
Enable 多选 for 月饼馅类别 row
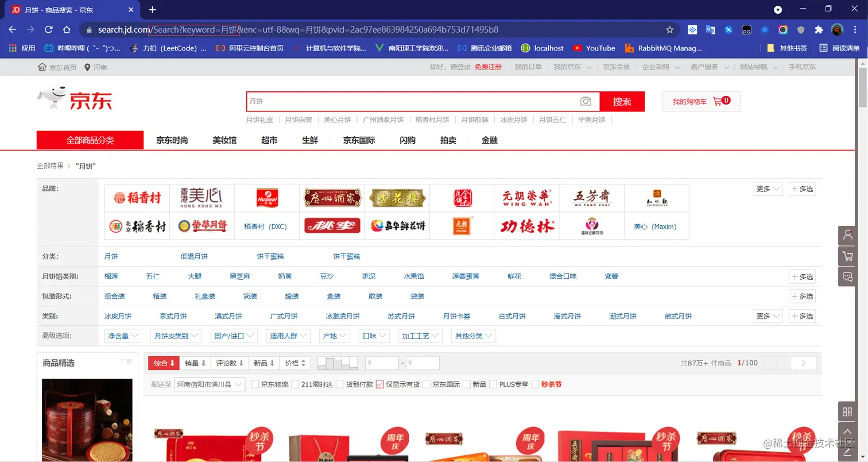[803, 276]
